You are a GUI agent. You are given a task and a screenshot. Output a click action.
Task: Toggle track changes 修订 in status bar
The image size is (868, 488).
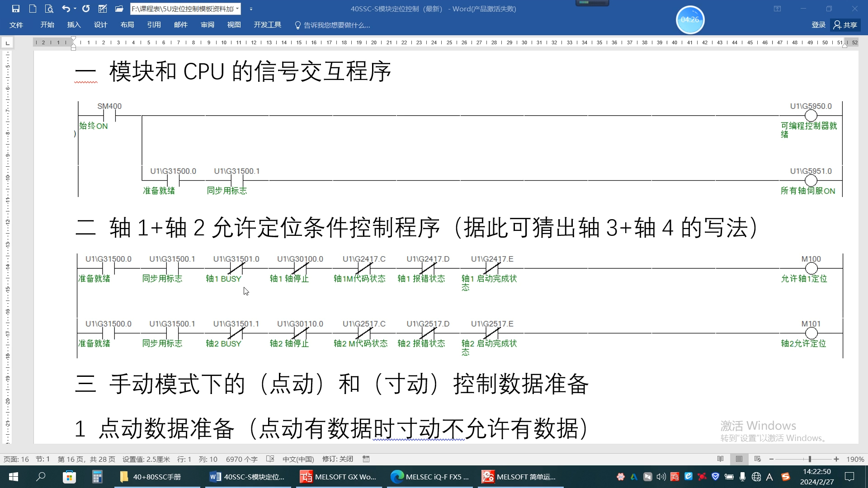(337, 459)
